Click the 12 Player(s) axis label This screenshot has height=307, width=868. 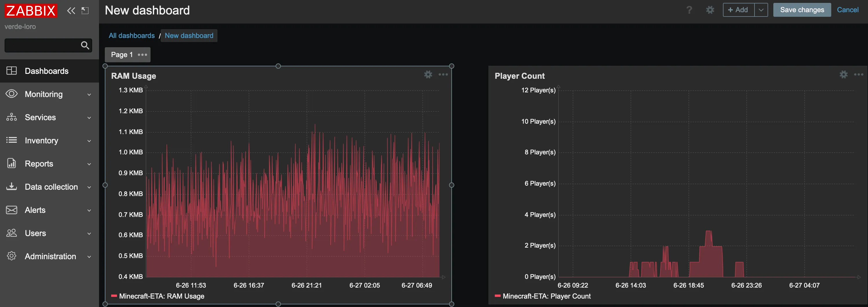pos(538,90)
